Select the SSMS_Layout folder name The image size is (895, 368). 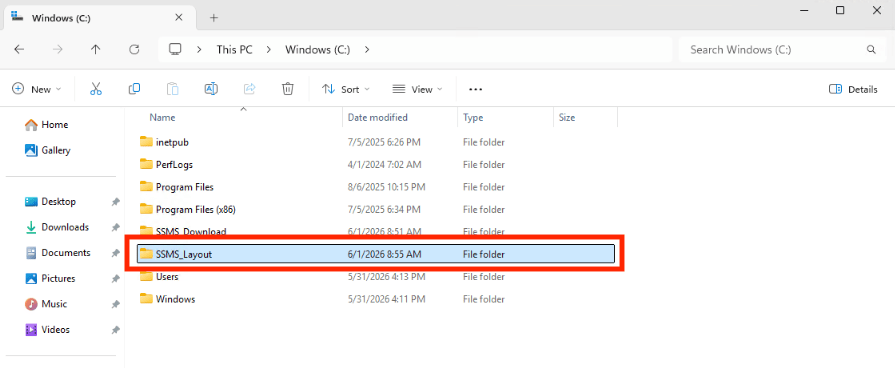coord(184,254)
